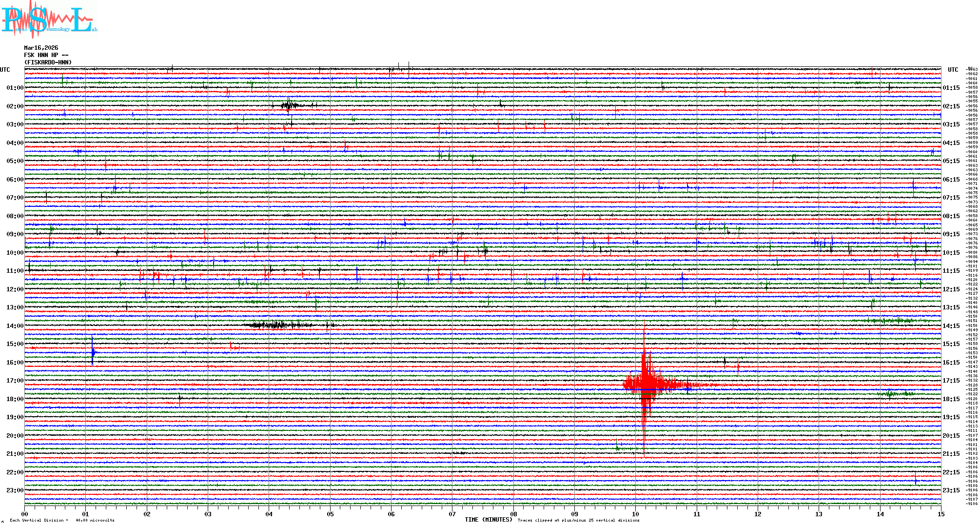Click minute marker 05 on time axis
Image resolution: width=980 pixels, height=527 pixels.
pyautogui.click(x=330, y=514)
